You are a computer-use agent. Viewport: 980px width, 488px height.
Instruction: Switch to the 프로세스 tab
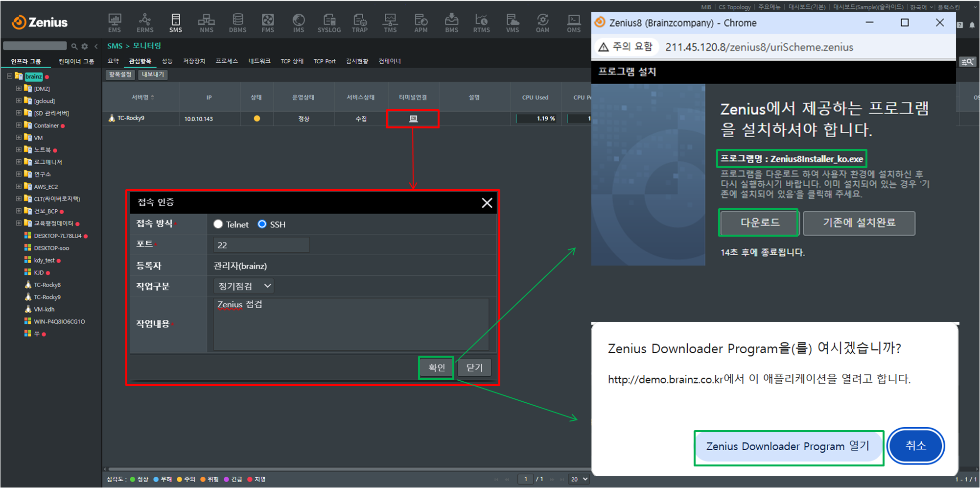point(227,61)
